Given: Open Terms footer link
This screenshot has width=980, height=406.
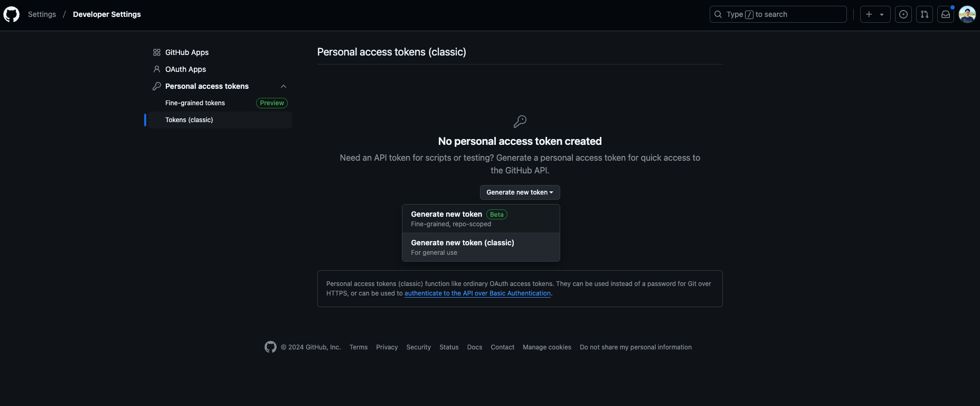Looking at the screenshot, I should pos(359,347).
